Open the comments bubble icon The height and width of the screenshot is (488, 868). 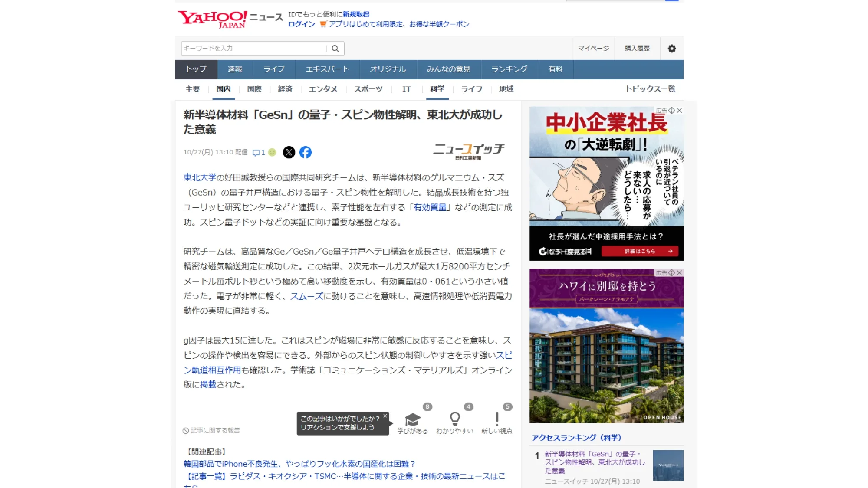point(256,153)
